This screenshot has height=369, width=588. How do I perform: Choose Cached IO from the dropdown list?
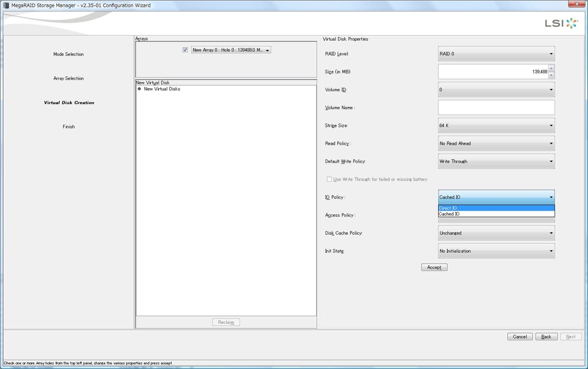click(x=496, y=214)
